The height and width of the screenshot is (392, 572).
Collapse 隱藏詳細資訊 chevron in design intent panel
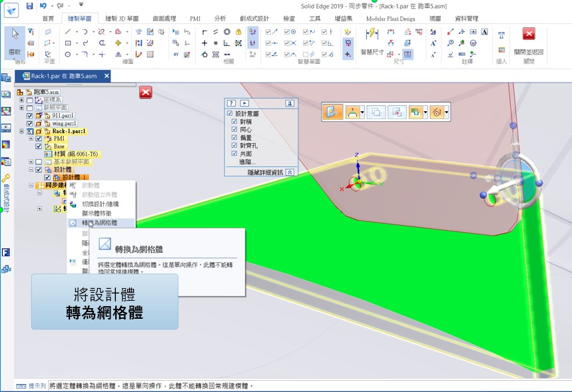click(290, 172)
